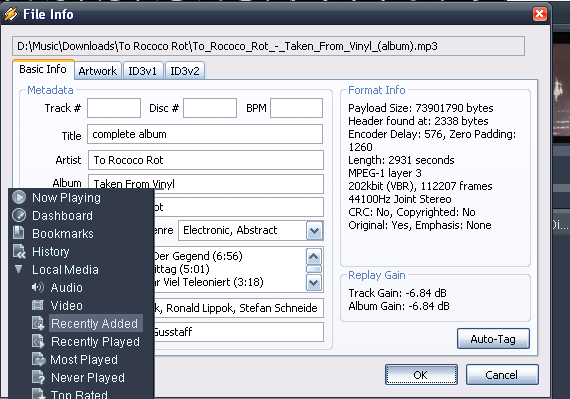
Task: Click 'Payload Size: 73901790 bytes' text
Action: click(421, 108)
